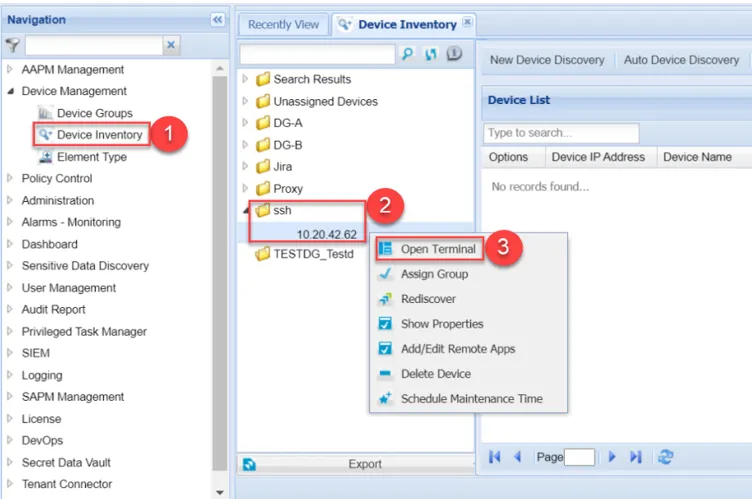Refresh the device tree using the arrows icon
The image size is (752, 499).
[431, 54]
